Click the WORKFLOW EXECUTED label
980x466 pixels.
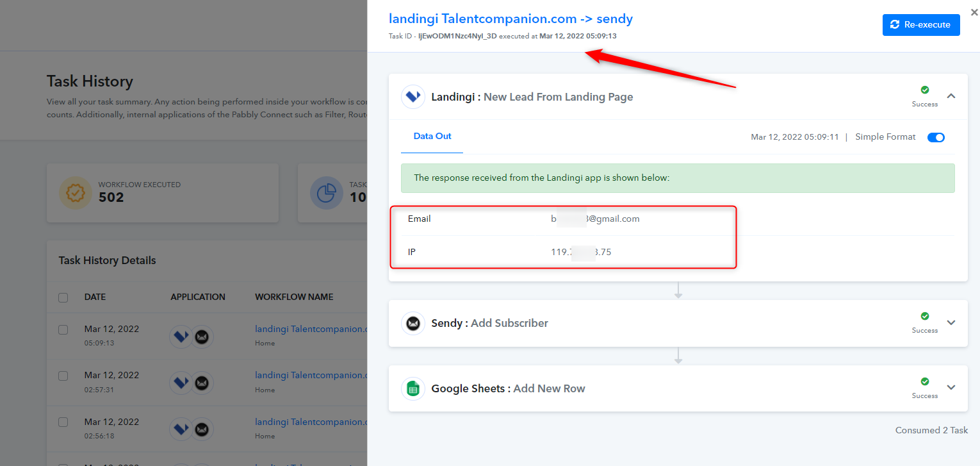pyautogui.click(x=140, y=185)
